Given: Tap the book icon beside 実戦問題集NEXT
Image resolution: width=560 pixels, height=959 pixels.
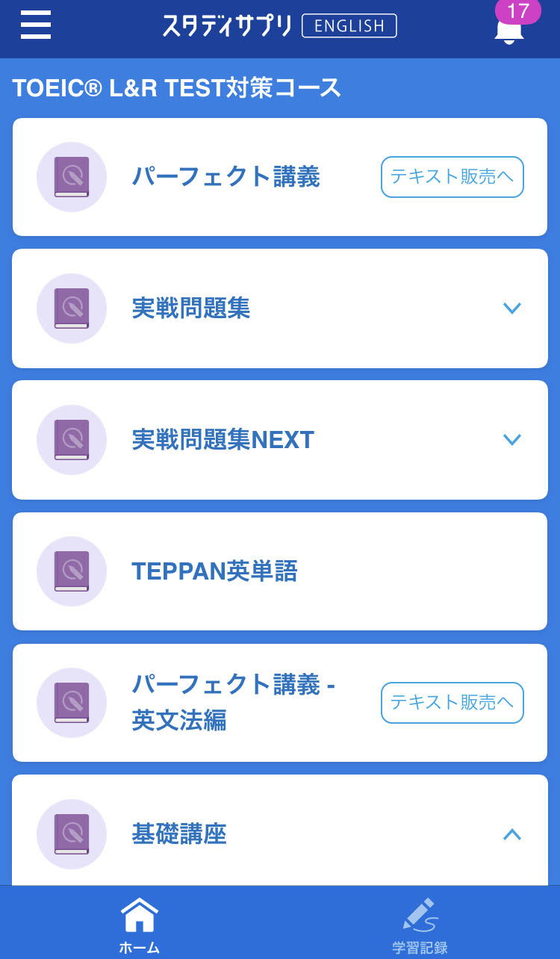Looking at the screenshot, I should pyautogui.click(x=72, y=440).
